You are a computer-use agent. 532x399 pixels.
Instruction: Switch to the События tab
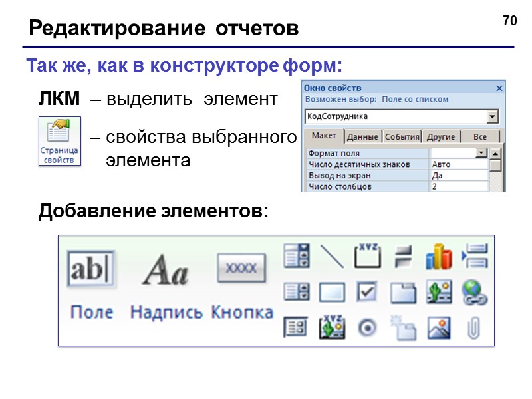pos(402,137)
